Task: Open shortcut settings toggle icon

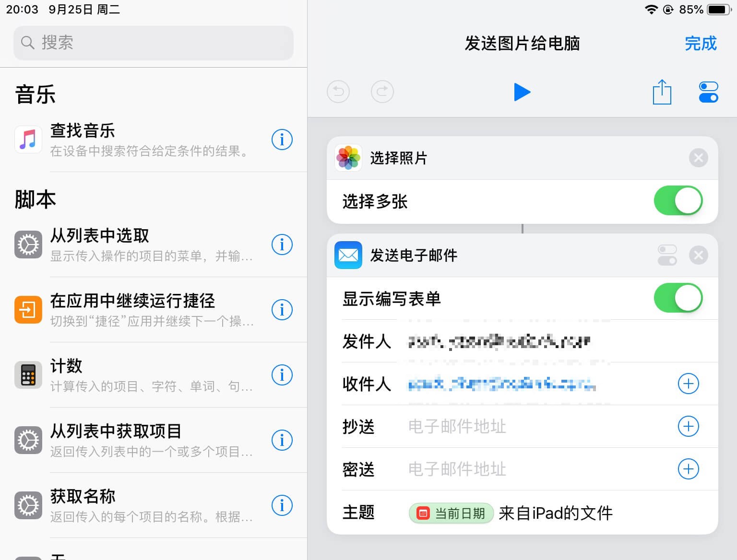Action: [x=708, y=92]
